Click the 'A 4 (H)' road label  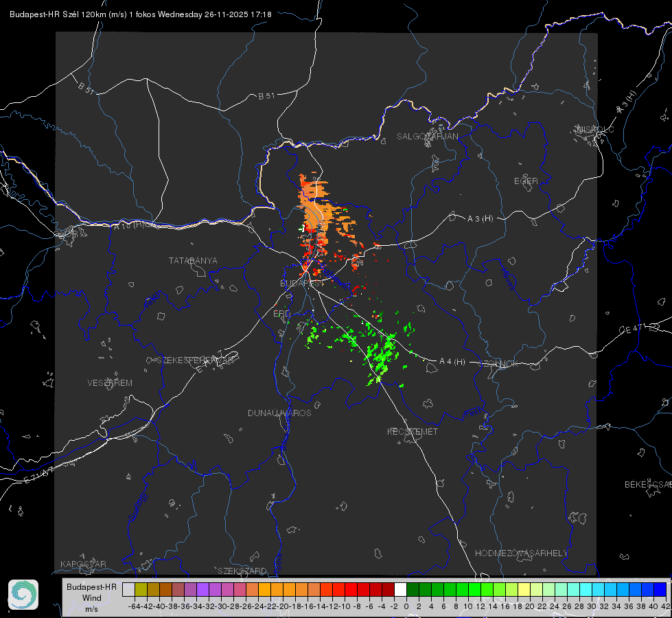(452, 362)
